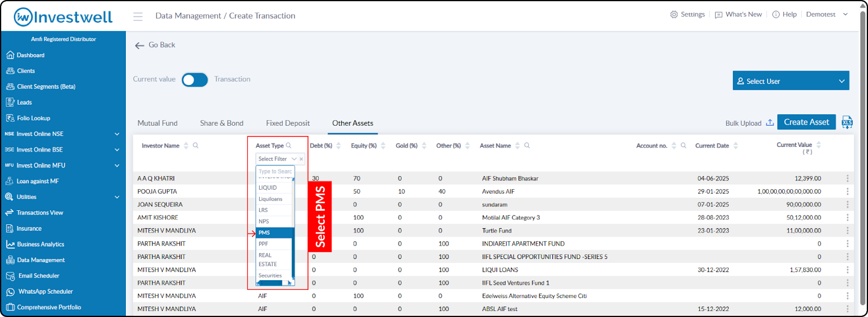Click Comprehensive Portfolio icon
The image size is (868, 317).
(x=10, y=307)
